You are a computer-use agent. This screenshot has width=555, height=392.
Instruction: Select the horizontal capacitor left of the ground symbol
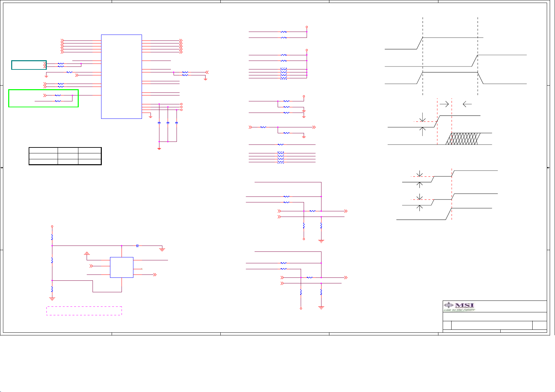coord(137,246)
